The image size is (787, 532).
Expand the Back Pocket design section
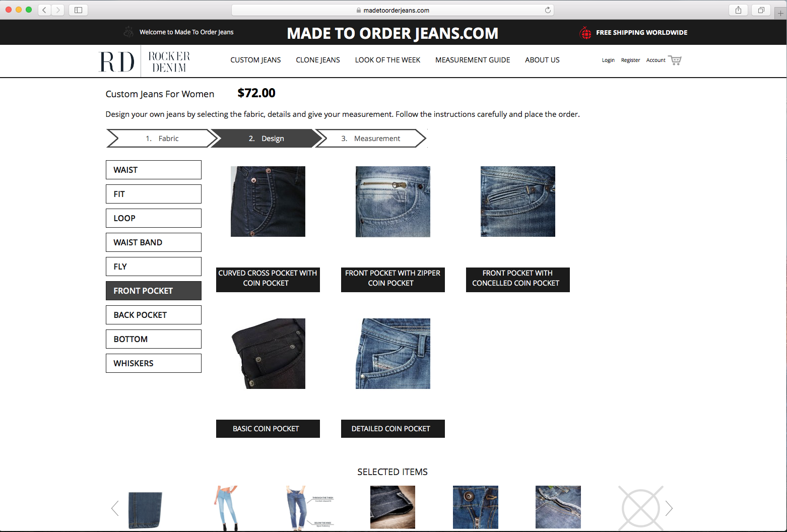pyautogui.click(x=154, y=315)
